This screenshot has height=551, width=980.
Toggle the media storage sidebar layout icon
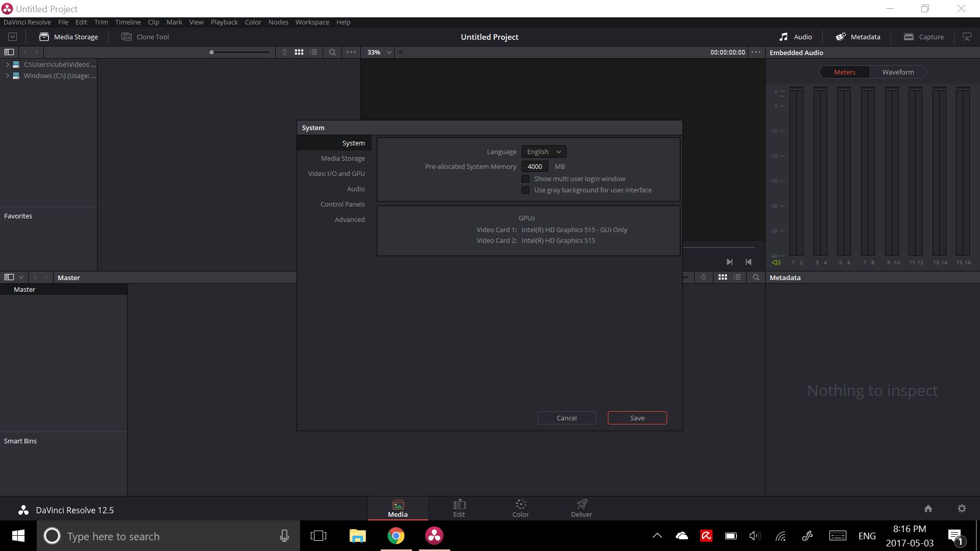pos(9,52)
